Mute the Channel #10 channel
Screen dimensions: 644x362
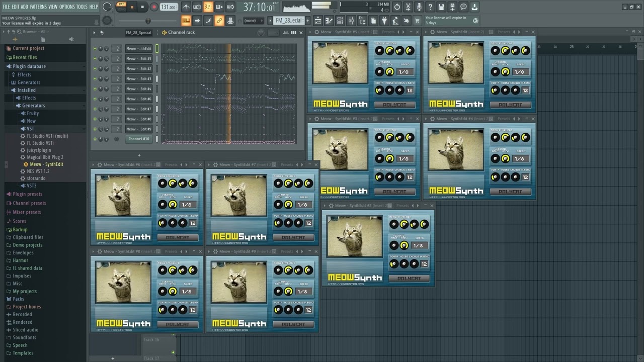tap(95, 139)
